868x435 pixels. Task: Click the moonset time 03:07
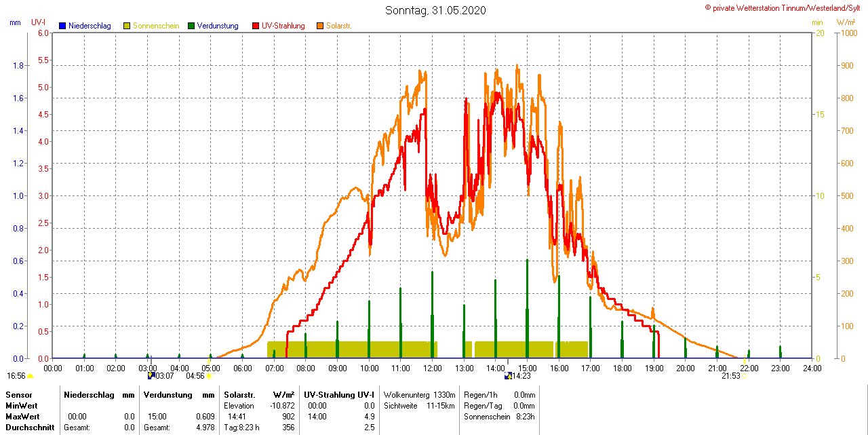point(165,375)
